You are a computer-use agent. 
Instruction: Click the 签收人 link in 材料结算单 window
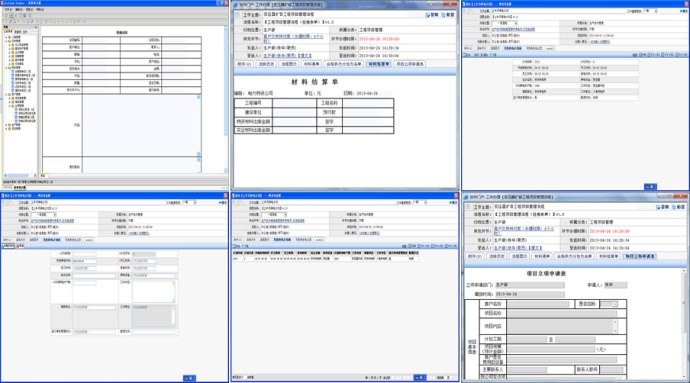point(287,56)
